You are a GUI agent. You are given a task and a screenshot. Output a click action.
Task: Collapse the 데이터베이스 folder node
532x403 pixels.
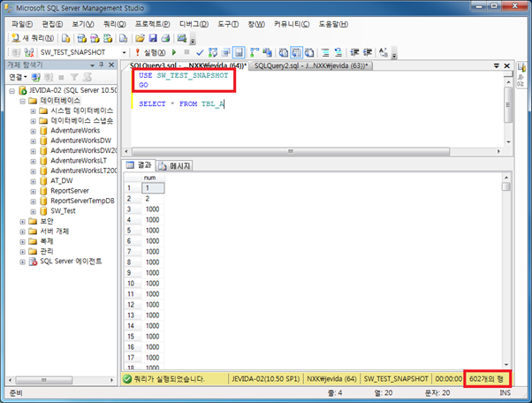[x=22, y=101]
